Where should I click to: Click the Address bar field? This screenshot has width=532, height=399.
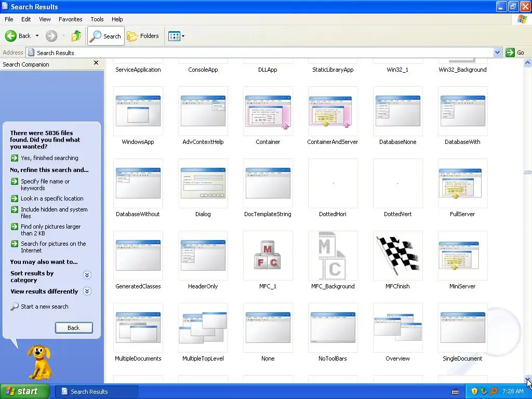tap(260, 52)
